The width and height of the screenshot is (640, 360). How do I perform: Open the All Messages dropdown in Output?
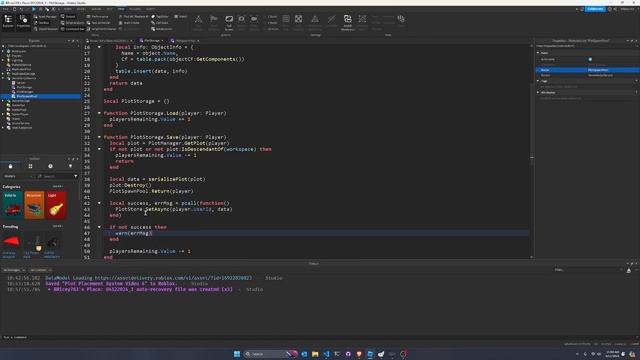point(13,270)
